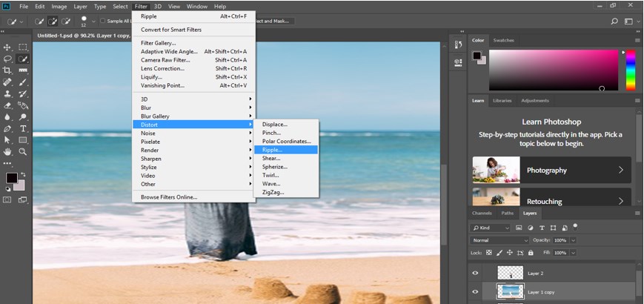644x304 pixels.
Task: Click the filter for type layers icon
Action: click(x=542, y=228)
